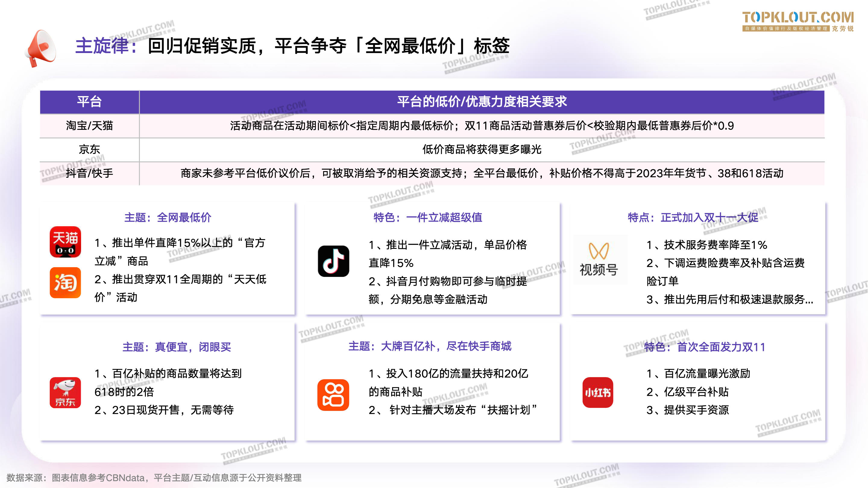Viewport: 868px width, 488px height.
Task: Click the heading 主题：真便宜，闭眼买
Action: pos(177,347)
